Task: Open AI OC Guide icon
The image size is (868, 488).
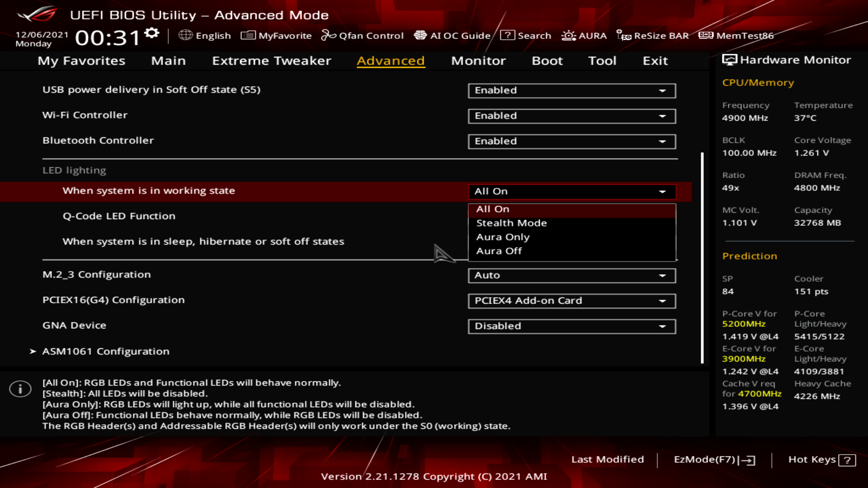Action: (420, 35)
